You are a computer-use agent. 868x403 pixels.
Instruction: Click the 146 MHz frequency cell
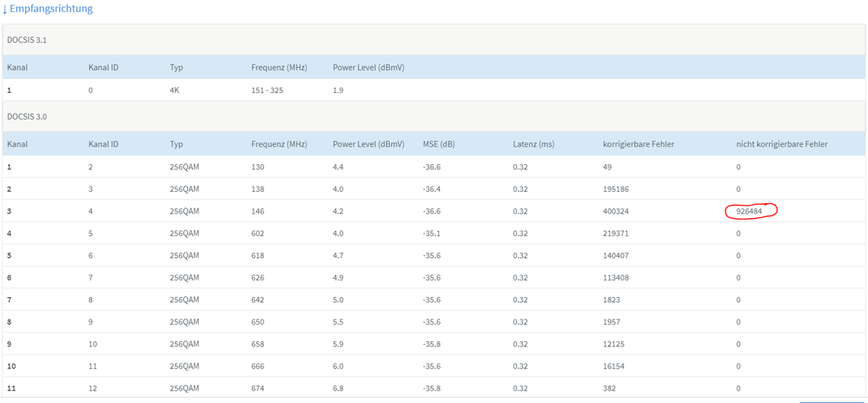click(257, 211)
